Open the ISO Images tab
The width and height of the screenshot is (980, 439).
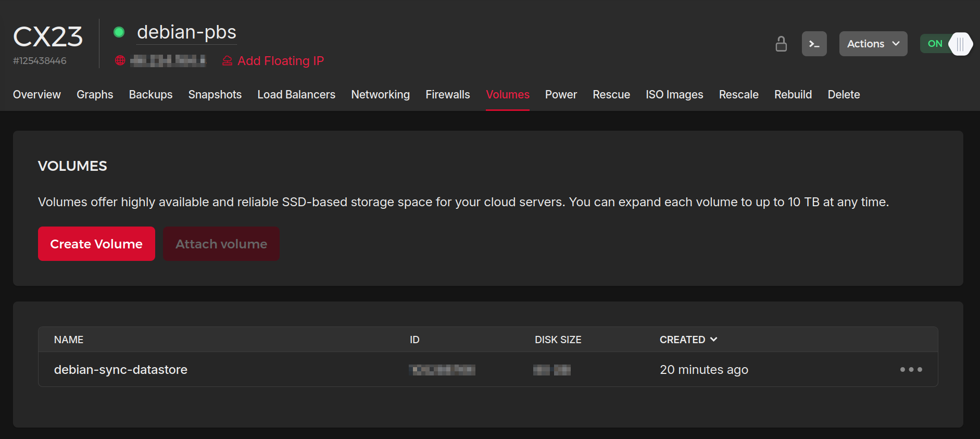point(674,95)
